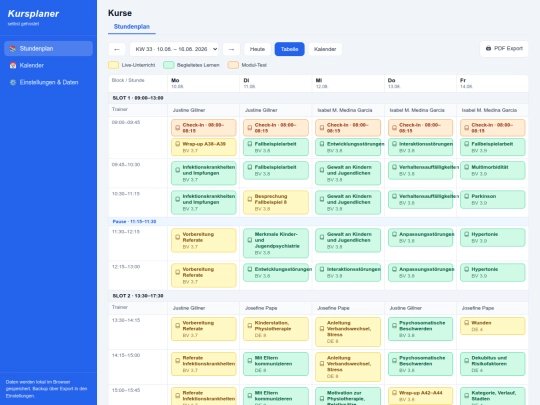Go to previous week with the left arrow

point(117,49)
